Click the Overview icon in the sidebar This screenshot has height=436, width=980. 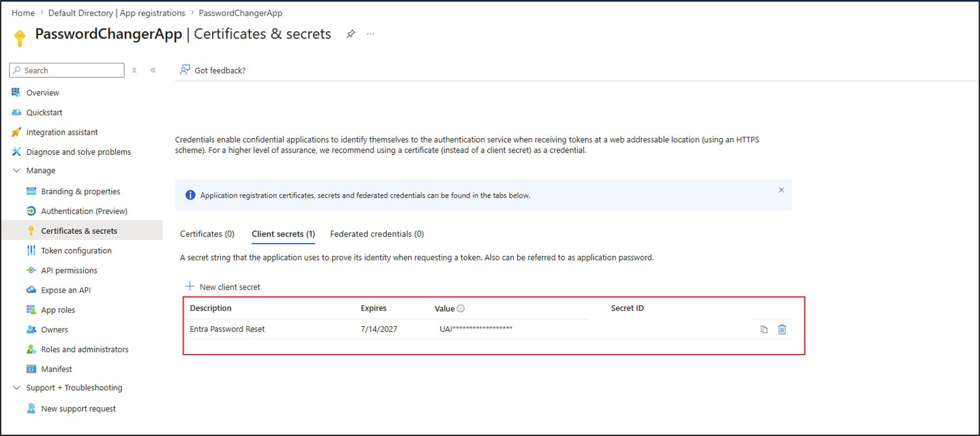pyautogui.click(x=16, y=92)
